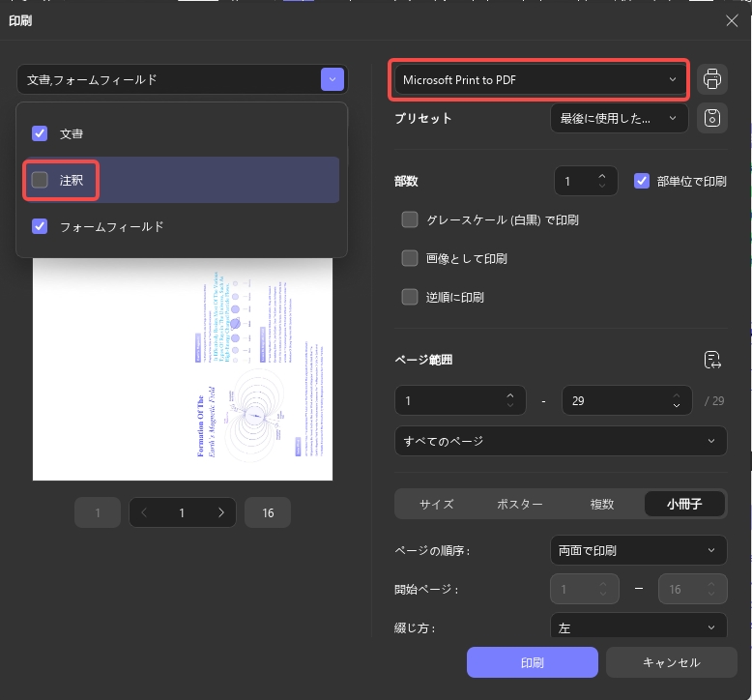Click the 部数 copies input field
The height and width of the screenshot is (700, 752).
pyautogui.click(x=586, y=181)
